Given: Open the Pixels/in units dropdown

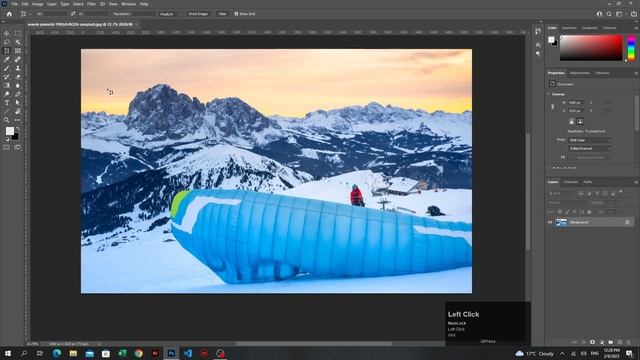Looking at the screenshot, I should coord(170,14).
